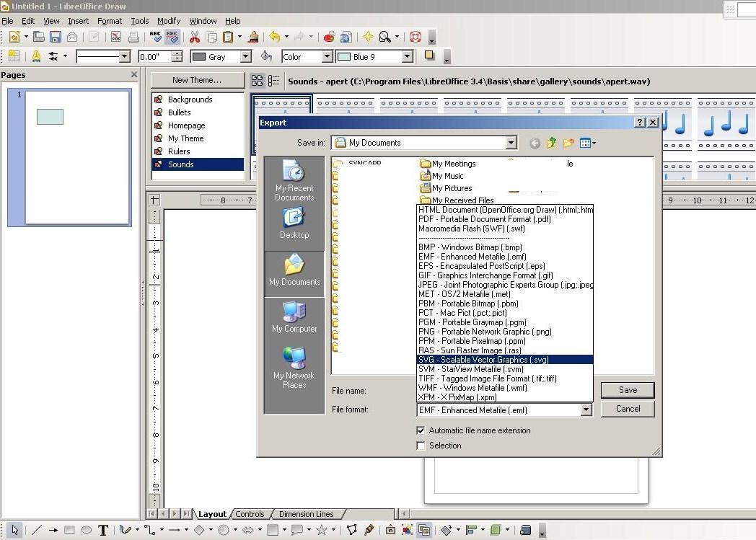Choose the Rectangle tool
Viewport: 756px width, 540px height.
pos(69,530)
